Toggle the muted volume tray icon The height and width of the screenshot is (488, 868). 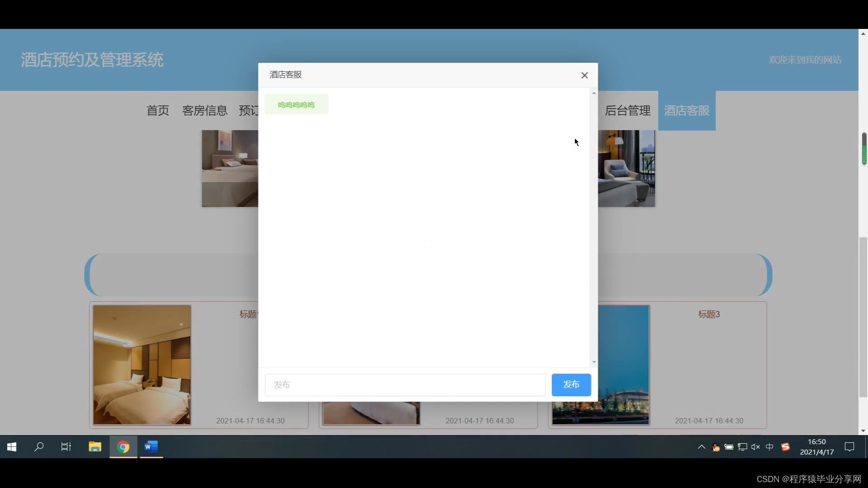coord(755,447)
